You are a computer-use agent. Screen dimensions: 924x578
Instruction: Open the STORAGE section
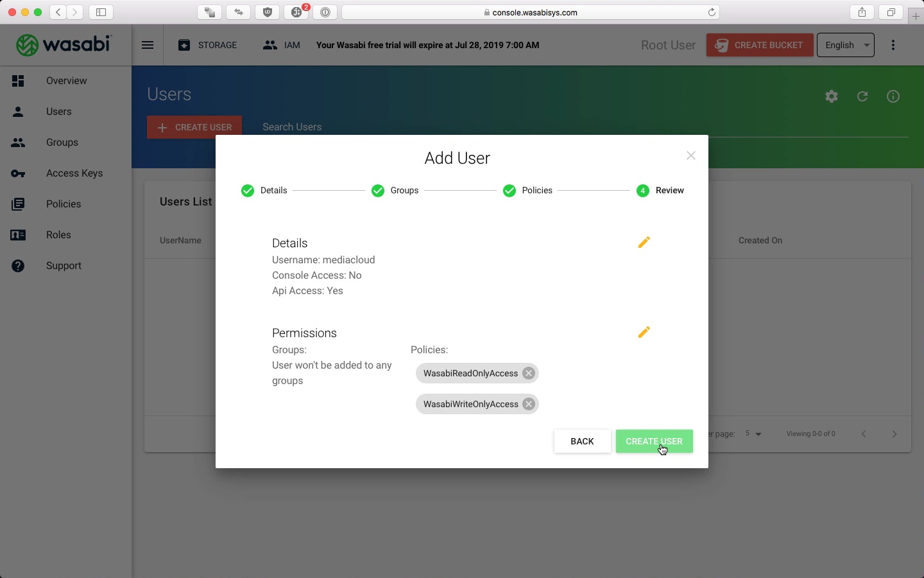(207, 45)
